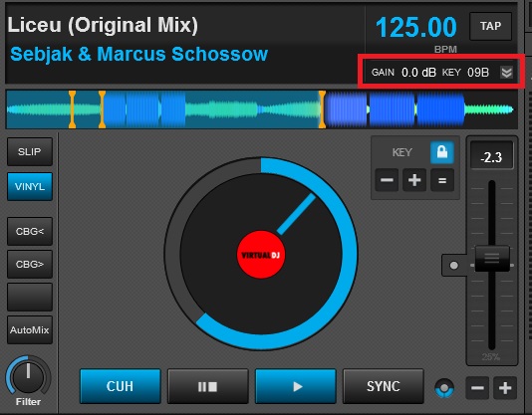Sync the deck tempo with SYNC
Image resolution: width=532 pixels, height=415 pixels.
click(384, 386)
